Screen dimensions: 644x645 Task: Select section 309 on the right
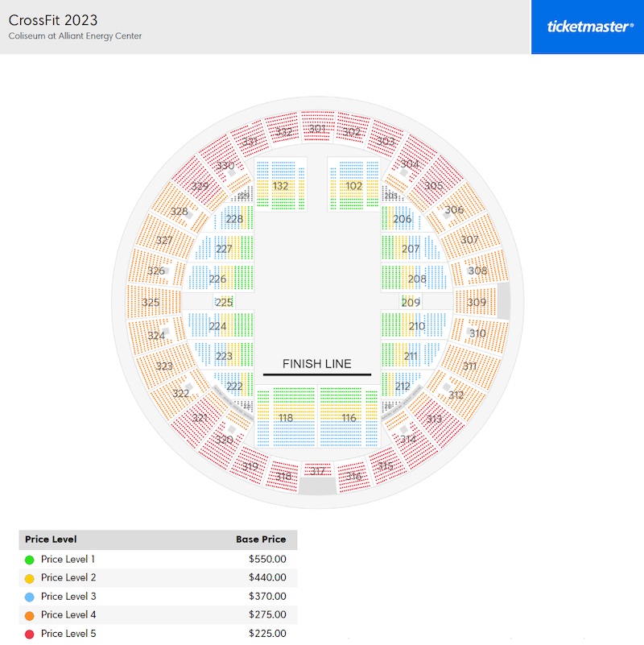[x=476, y=302]
